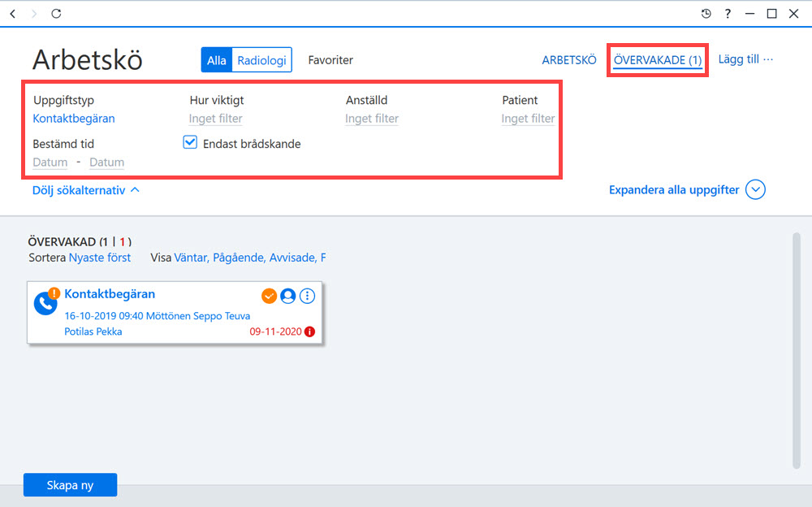Switch to ÖVERVAKADE (1) tab
The width and height of the screenshot is (812, 507).
658,60
